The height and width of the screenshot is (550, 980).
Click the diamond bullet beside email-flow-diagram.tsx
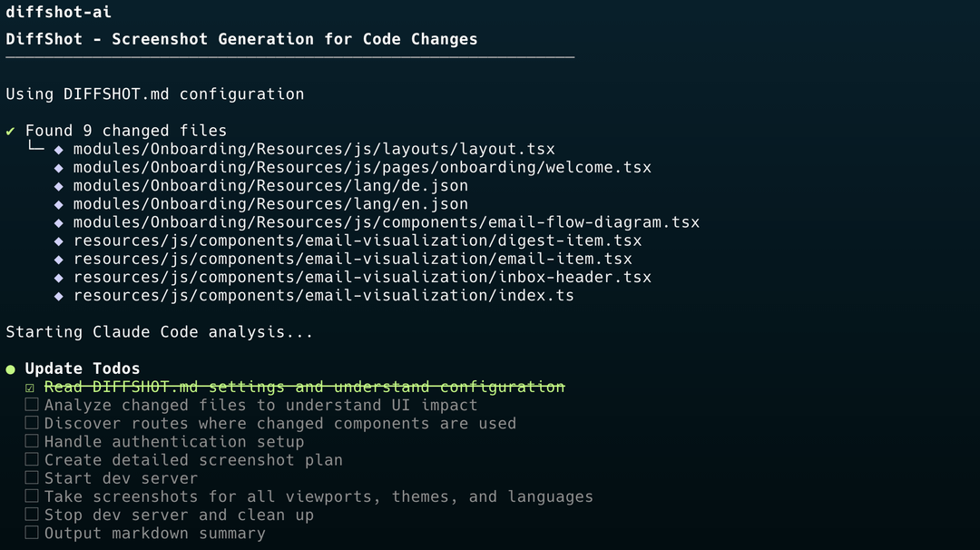pos(59,223)
